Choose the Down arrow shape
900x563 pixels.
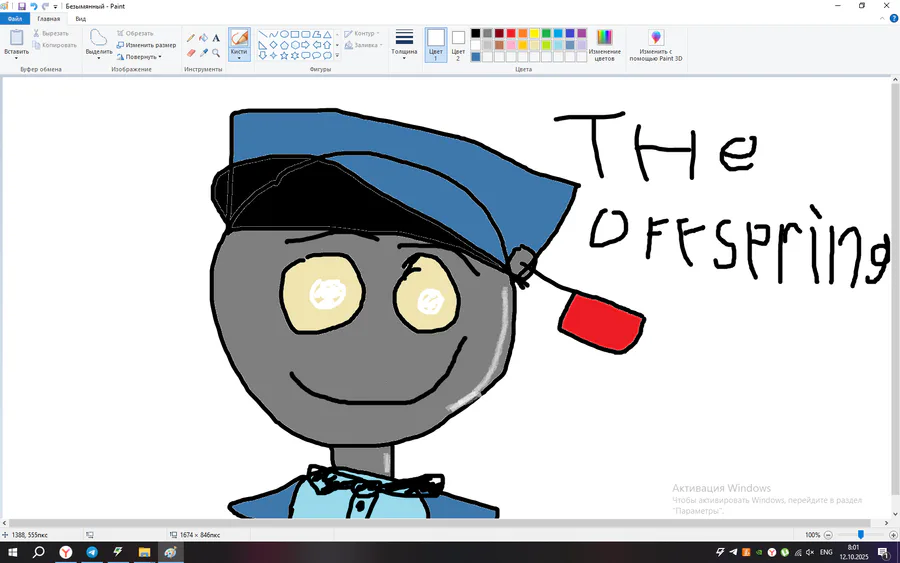point(262,55)
